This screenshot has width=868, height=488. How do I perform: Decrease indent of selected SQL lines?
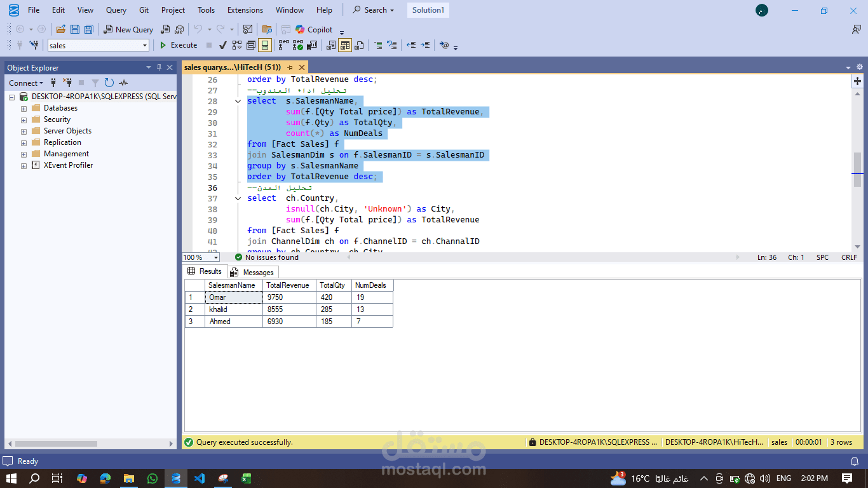[x=410, y=45]
